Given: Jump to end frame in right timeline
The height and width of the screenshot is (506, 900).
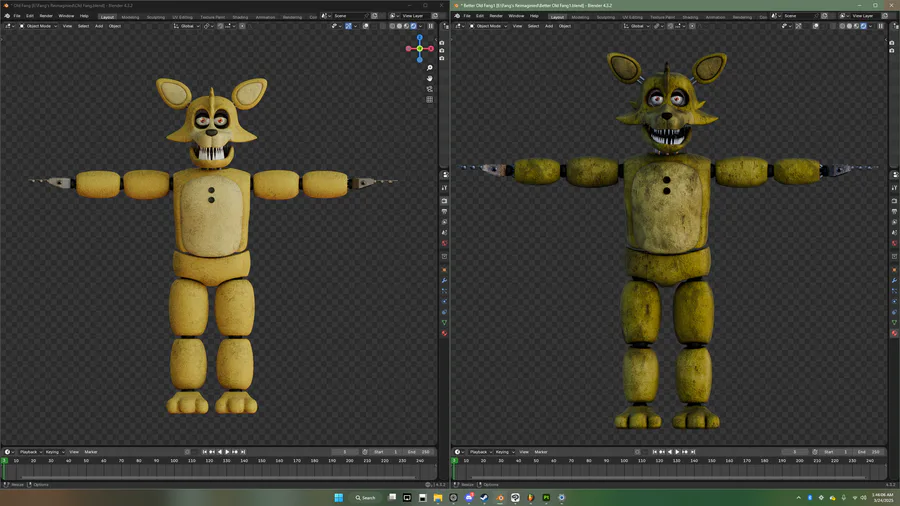Looking at the screenshot, I should pyautogui.click(x=693, y=452).
